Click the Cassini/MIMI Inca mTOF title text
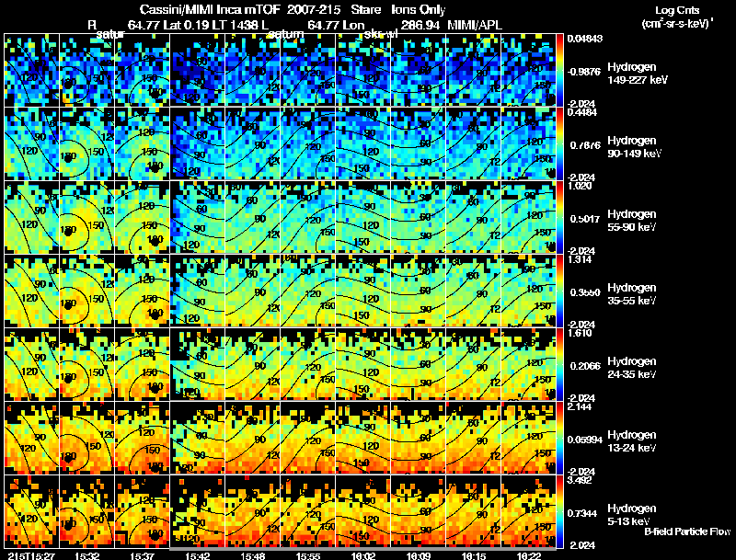 [x=210, y=9]
